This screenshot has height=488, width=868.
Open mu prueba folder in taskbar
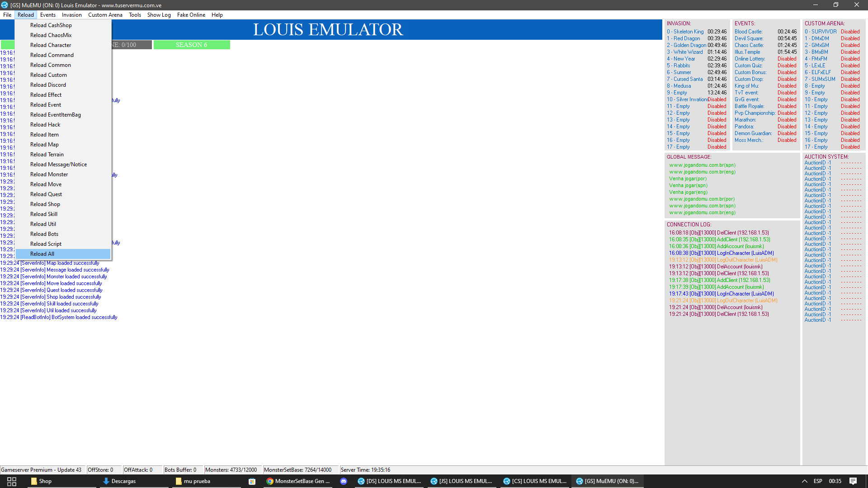pyautogui.click(x=206, y=481)
